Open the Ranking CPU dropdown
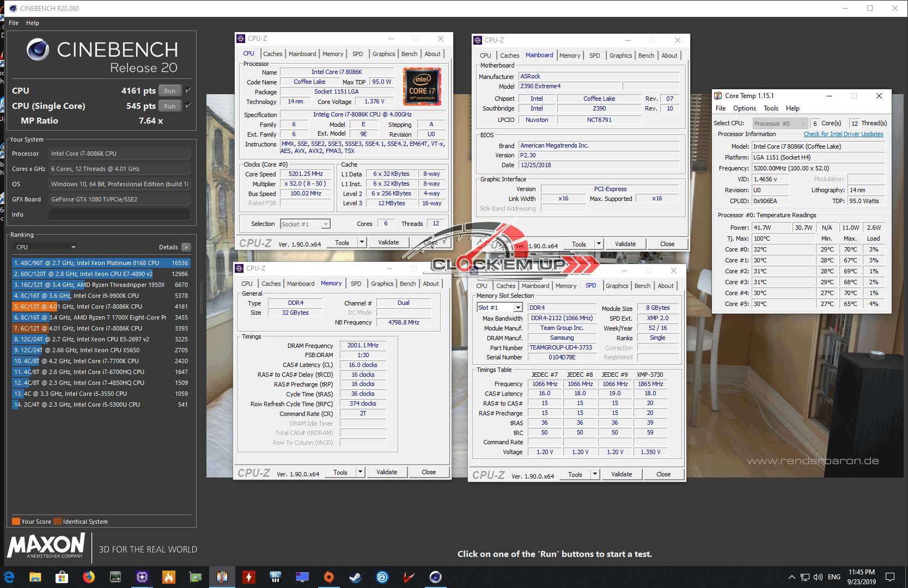Image resolution: width=908 pixels, height=588 pixels. click(46, 247)
